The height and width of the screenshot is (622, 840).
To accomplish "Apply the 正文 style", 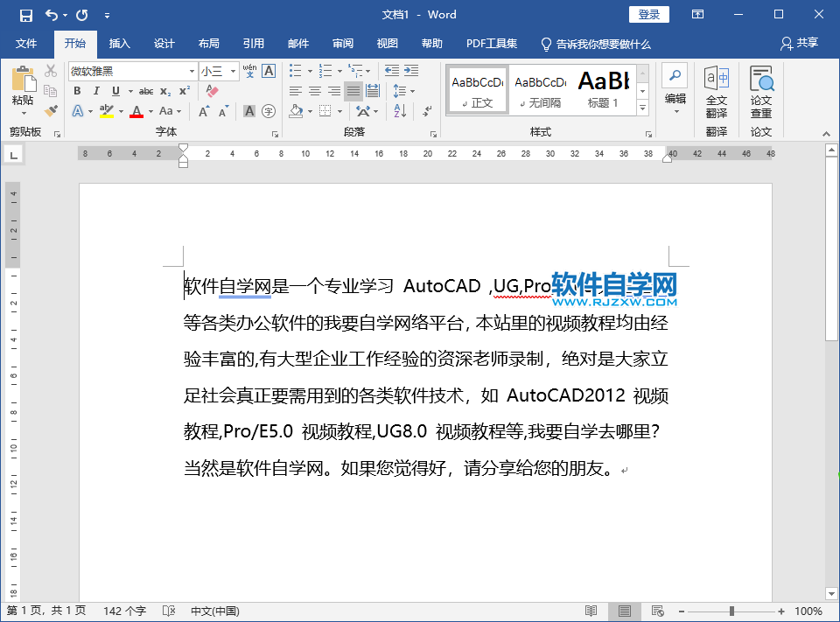I will [x=478, y=90].
